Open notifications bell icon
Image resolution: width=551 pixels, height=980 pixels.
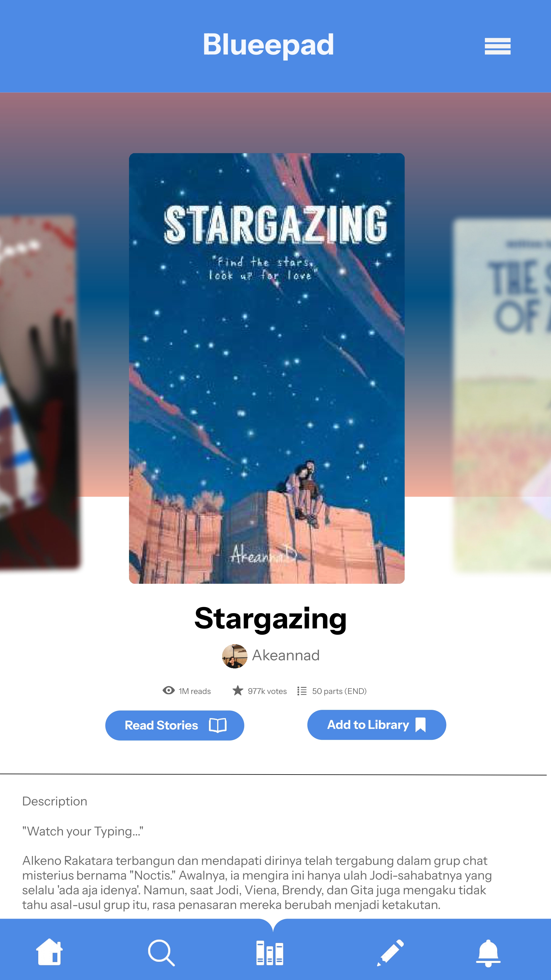coord(488,953)
